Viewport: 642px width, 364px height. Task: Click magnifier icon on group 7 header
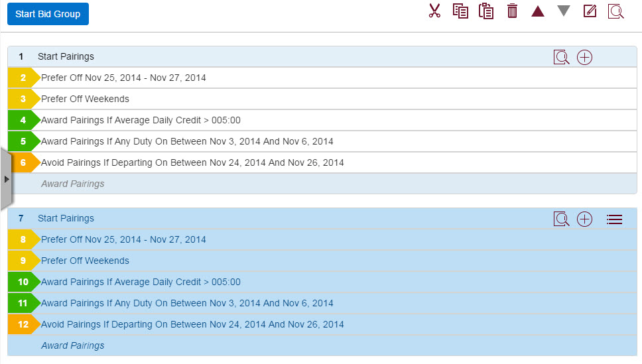561,219
